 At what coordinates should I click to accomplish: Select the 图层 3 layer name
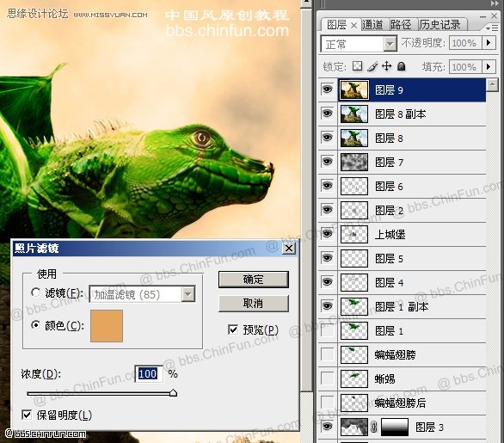[429, 427]
